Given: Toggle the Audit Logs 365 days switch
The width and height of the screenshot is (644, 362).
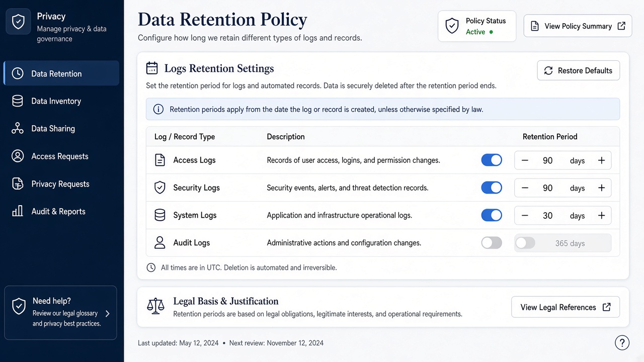Looking at the screenshot, I should [525, 243].
